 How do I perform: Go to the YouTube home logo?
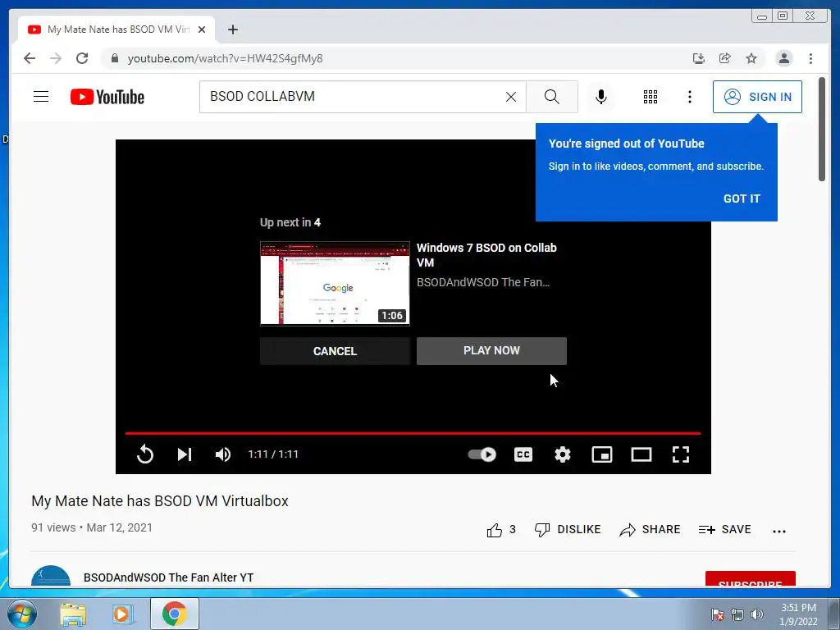(107, 97)
